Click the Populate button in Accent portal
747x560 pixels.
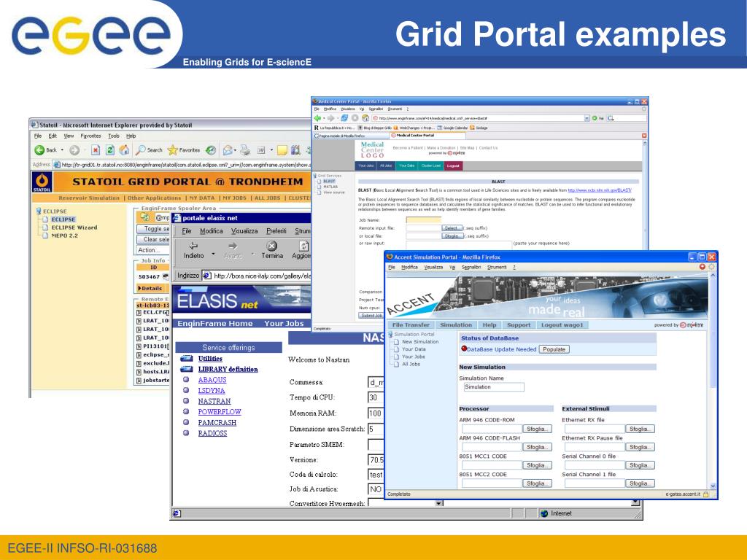[x=554, y=349]
